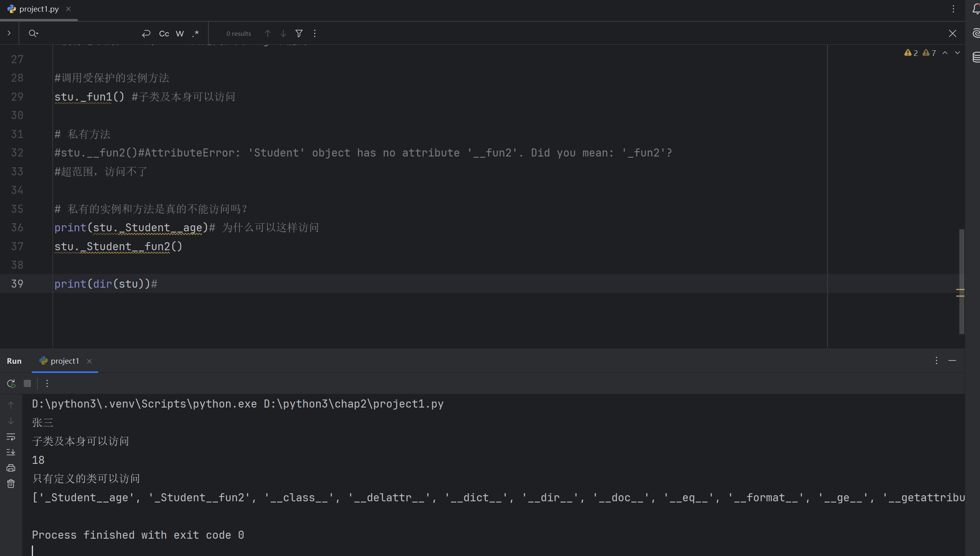
Task: Minimize the Run tool window
Action: click(952, 360)
